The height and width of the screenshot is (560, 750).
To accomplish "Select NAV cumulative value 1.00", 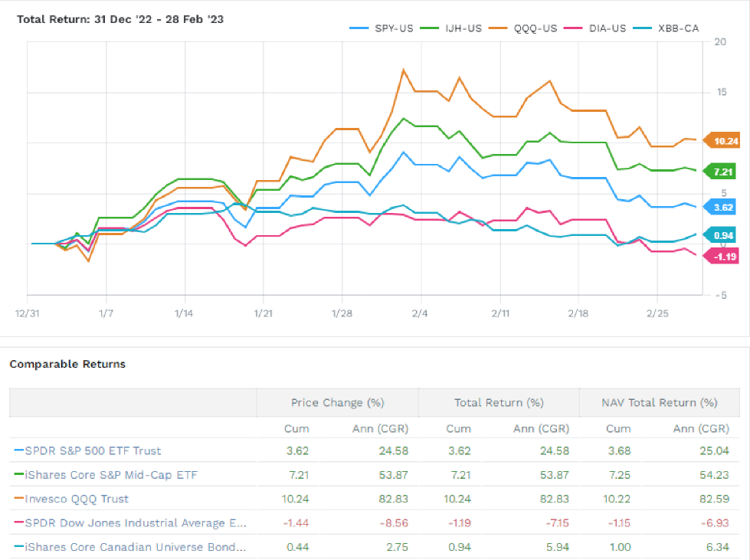I will click(621, 547).
